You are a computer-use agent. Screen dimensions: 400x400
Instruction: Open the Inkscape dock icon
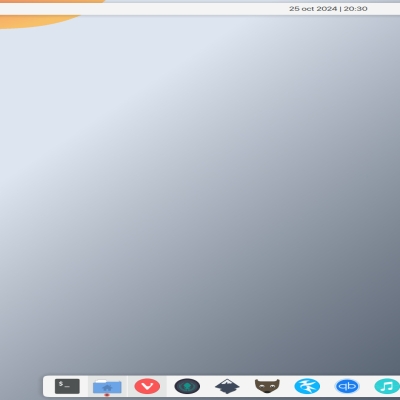point(227,386)
